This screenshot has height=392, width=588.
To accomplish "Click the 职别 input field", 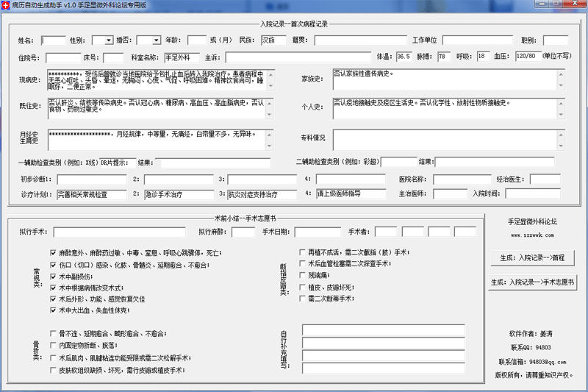I will point(556,40).
